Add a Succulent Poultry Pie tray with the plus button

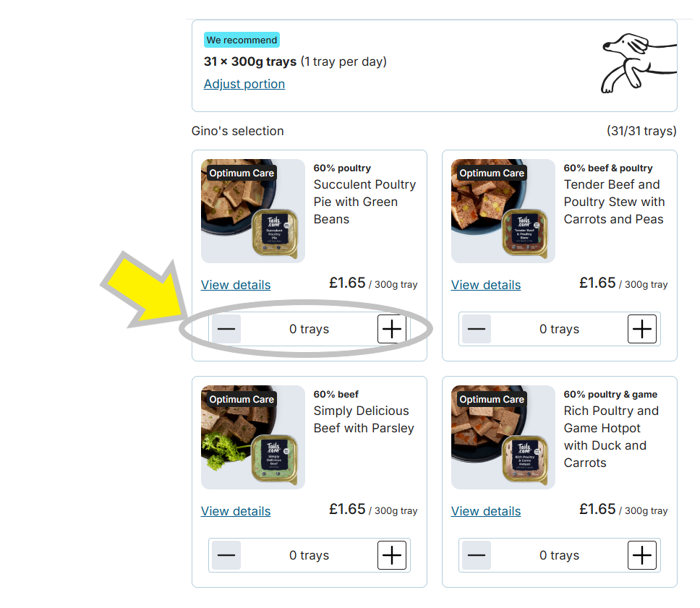[391, 329]
